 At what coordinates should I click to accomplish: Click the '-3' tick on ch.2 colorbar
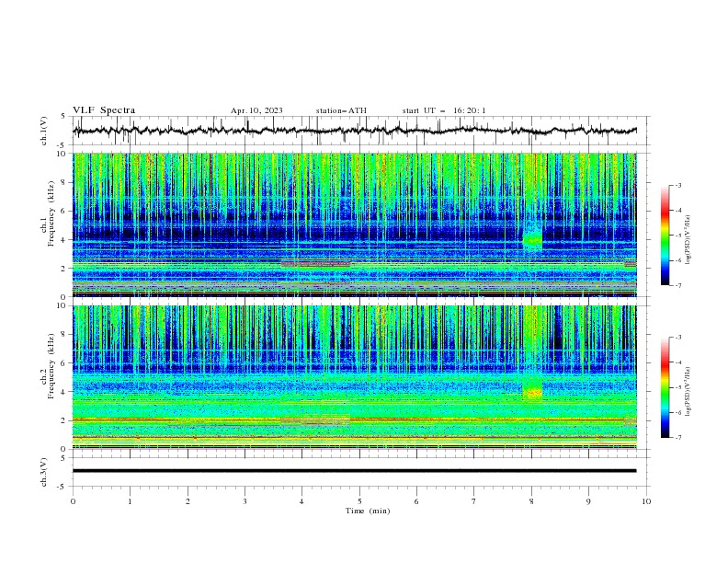click(678, 338)
